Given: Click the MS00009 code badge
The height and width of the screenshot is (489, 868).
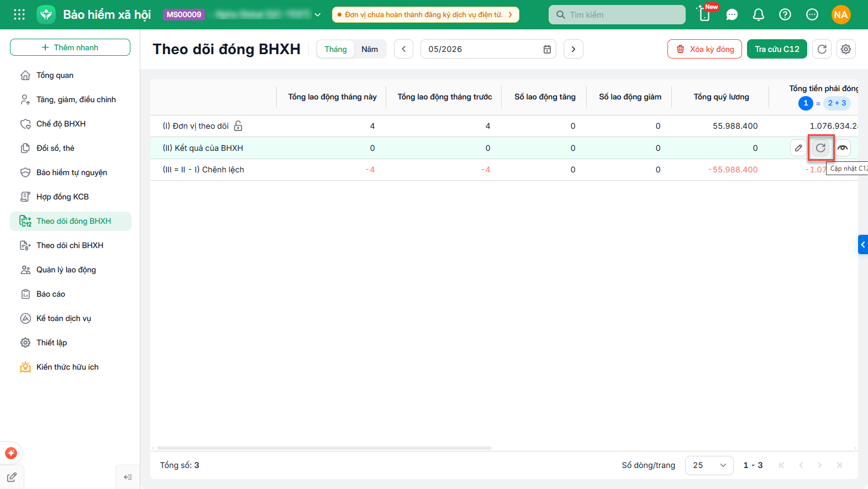Looking at the screenshot, I should 184,14.
